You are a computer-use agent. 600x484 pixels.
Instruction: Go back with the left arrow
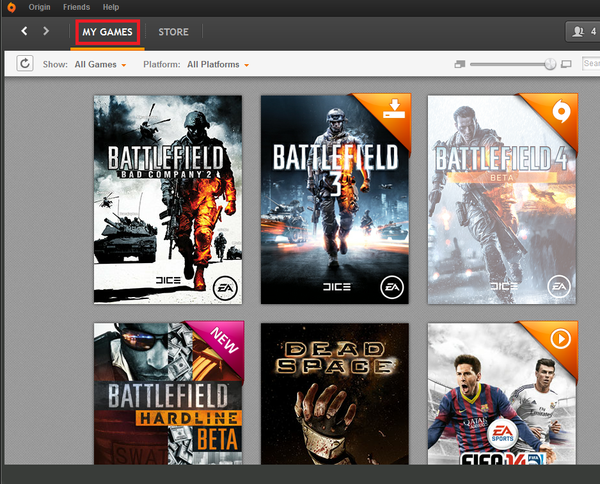[x=24, y=31]
